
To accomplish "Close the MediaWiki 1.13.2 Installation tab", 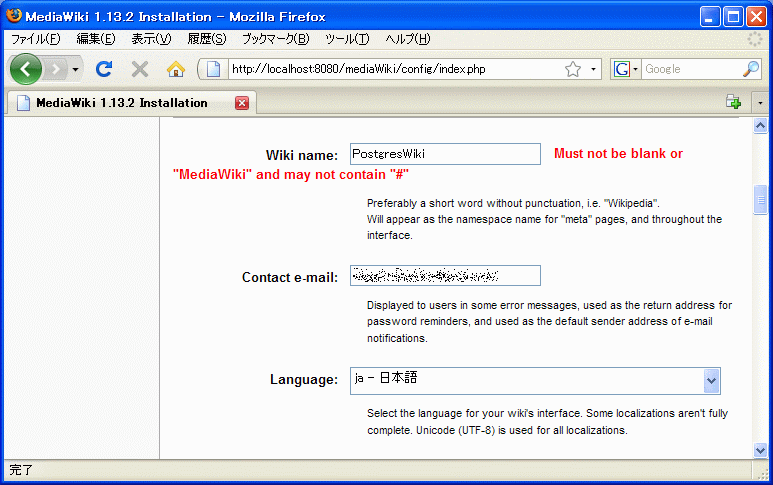I will pos(242,103).
